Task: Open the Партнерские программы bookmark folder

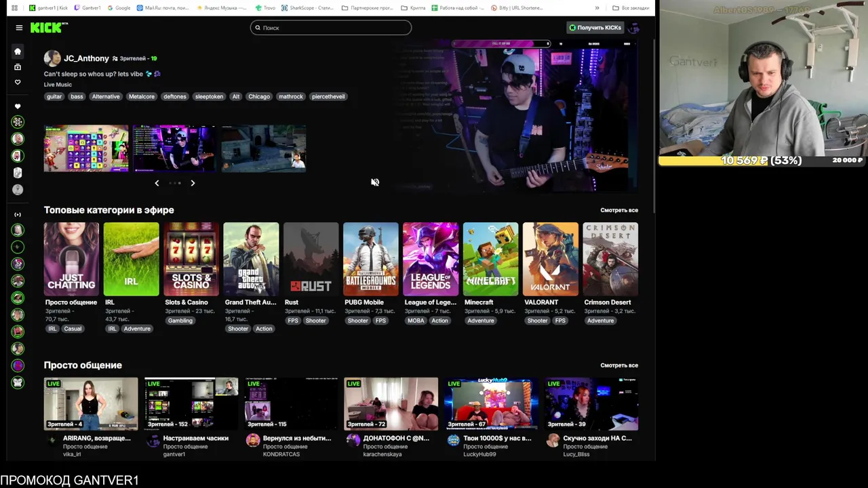Action: click(x=368, y=8)
